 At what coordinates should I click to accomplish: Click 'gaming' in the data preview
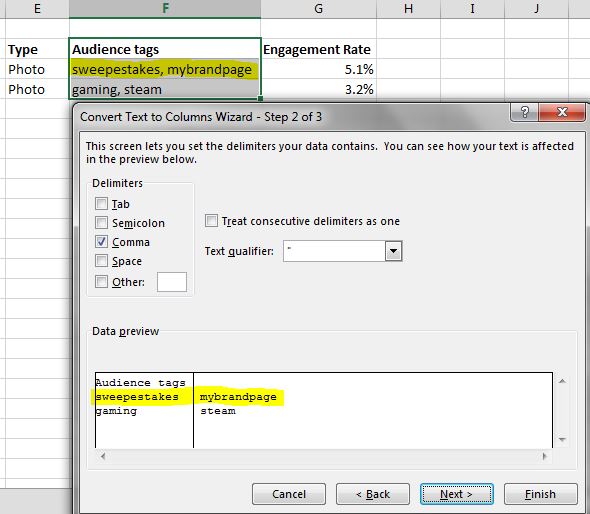(x=116, y=411)
